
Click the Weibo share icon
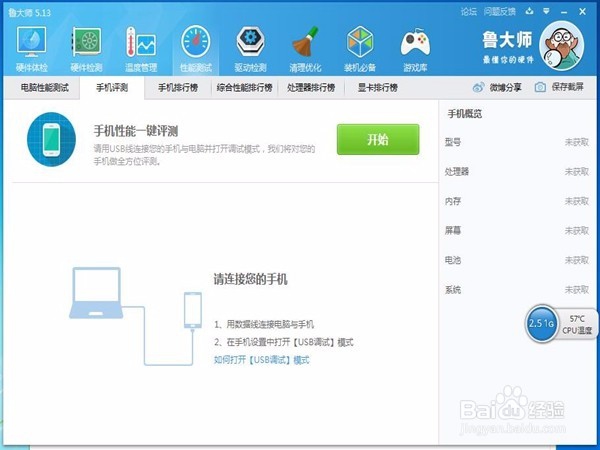[478, 88]
